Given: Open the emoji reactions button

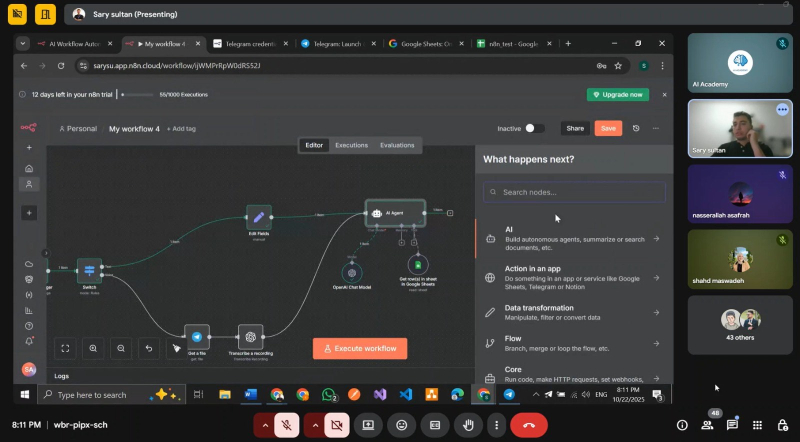Looking at the screenshot, I should pos(402,425).
